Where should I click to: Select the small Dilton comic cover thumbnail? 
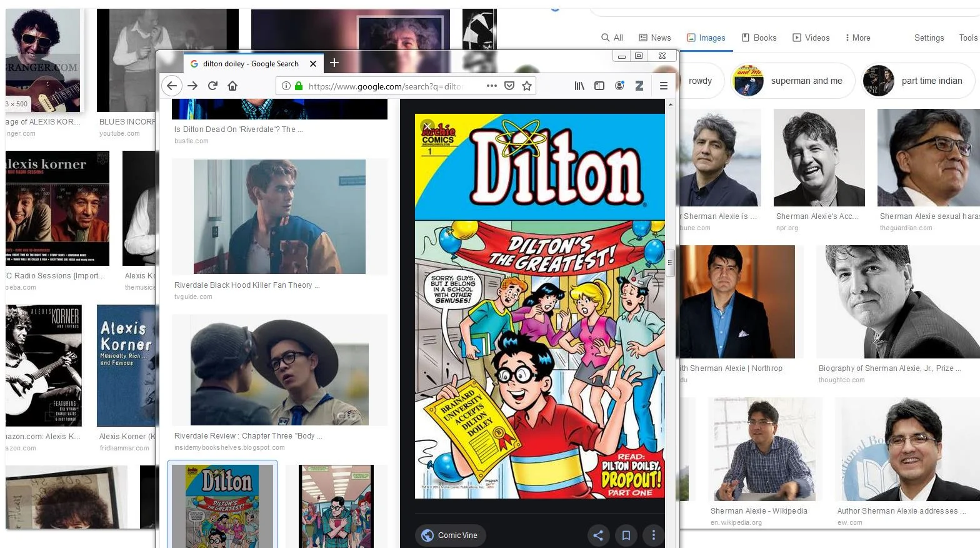[x=222, y=506]
